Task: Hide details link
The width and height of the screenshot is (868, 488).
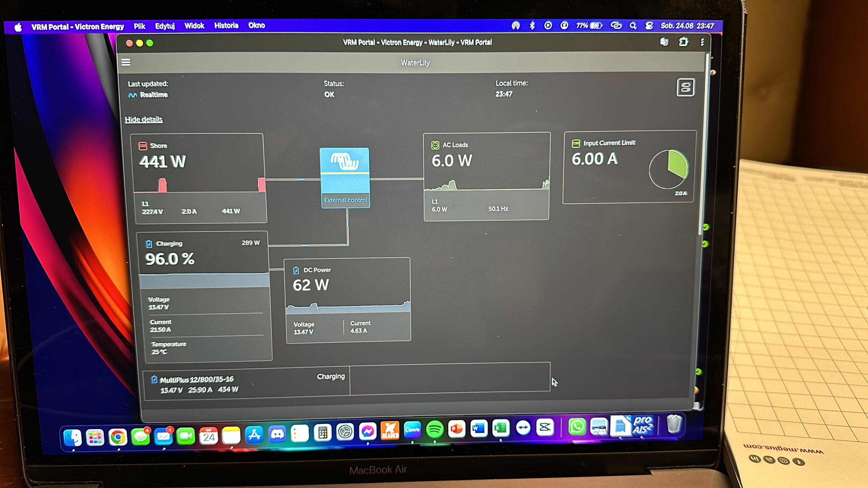Action: [x=144, y=120]
